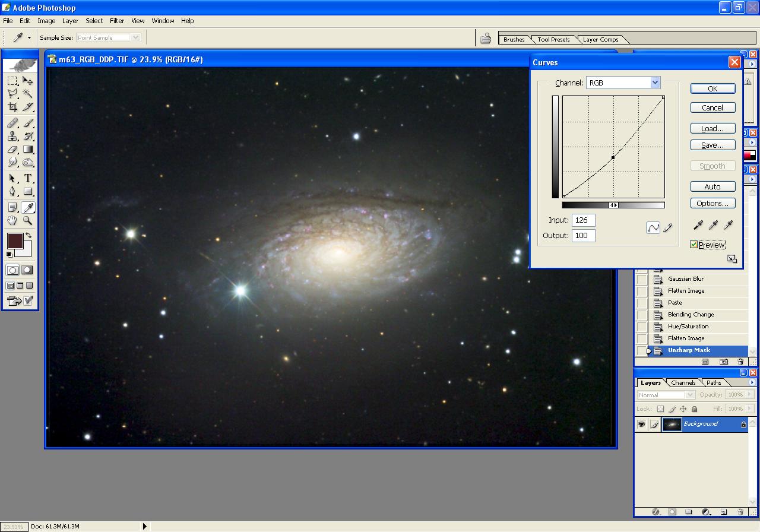
Task: Select the Magic Wand tool
Action: tap(28, 94)
